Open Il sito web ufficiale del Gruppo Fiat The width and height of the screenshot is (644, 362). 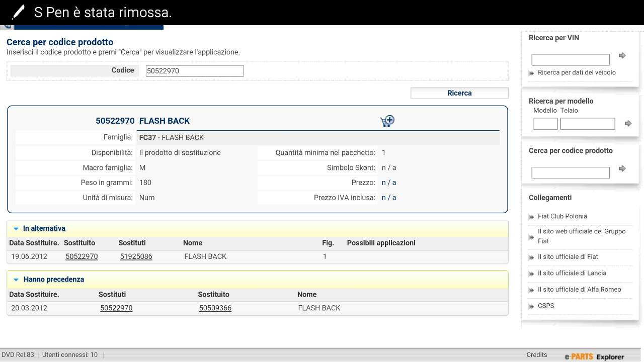pos(582,236)
